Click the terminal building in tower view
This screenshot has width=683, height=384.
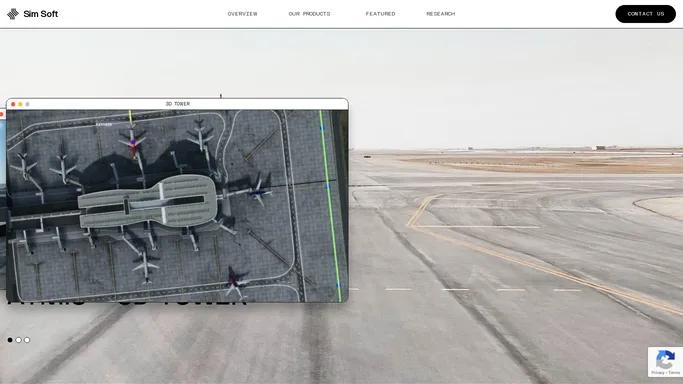(148, 201)
